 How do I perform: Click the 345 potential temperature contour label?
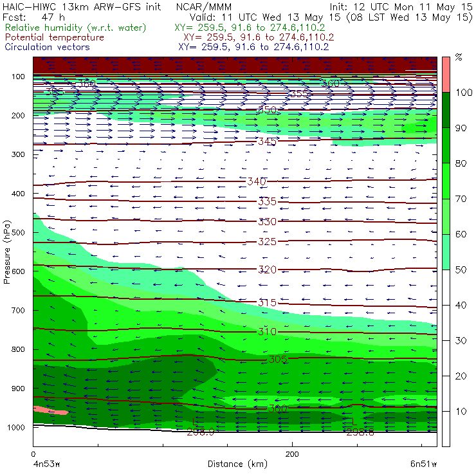267,142
